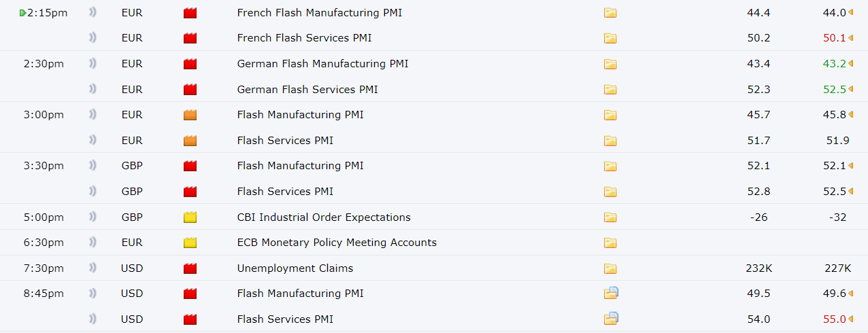Open detail folder for German Flash Services PMI
The image size is (868, 333).
610,90
